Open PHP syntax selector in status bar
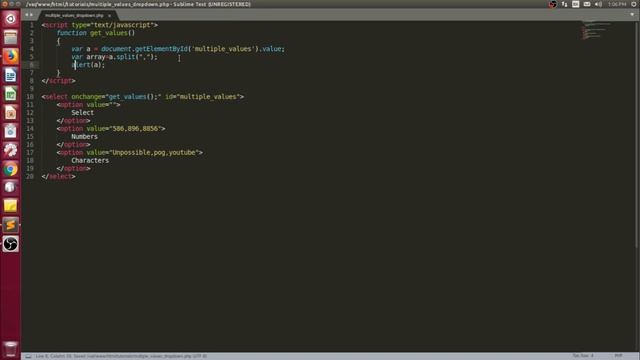Screen dimensions: 640x360 click(x=618, y=356)
